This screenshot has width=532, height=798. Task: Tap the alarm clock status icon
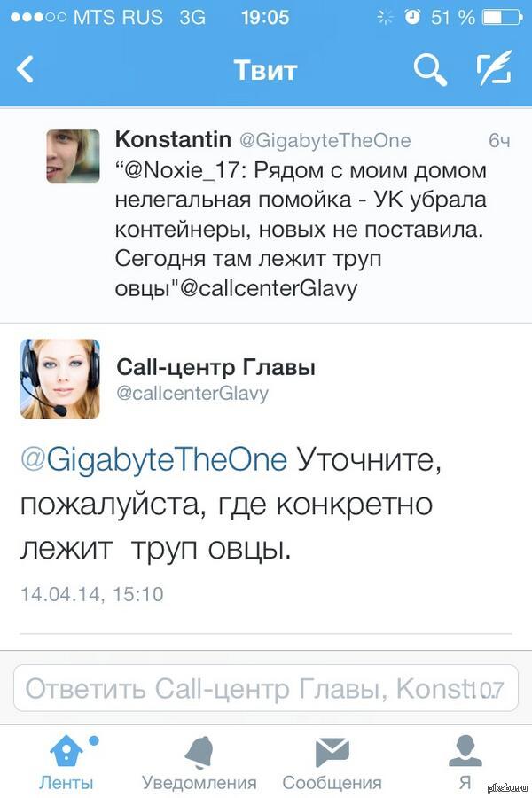pos(412,17)
